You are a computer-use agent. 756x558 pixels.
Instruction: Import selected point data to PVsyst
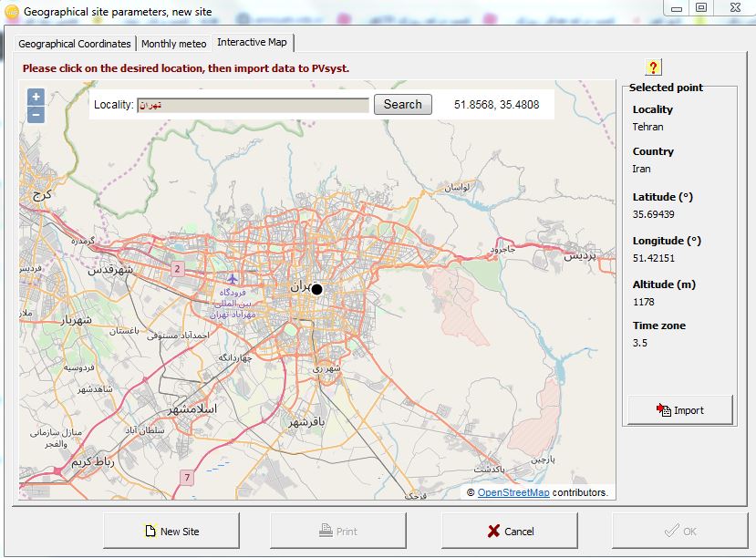[680, 410]
